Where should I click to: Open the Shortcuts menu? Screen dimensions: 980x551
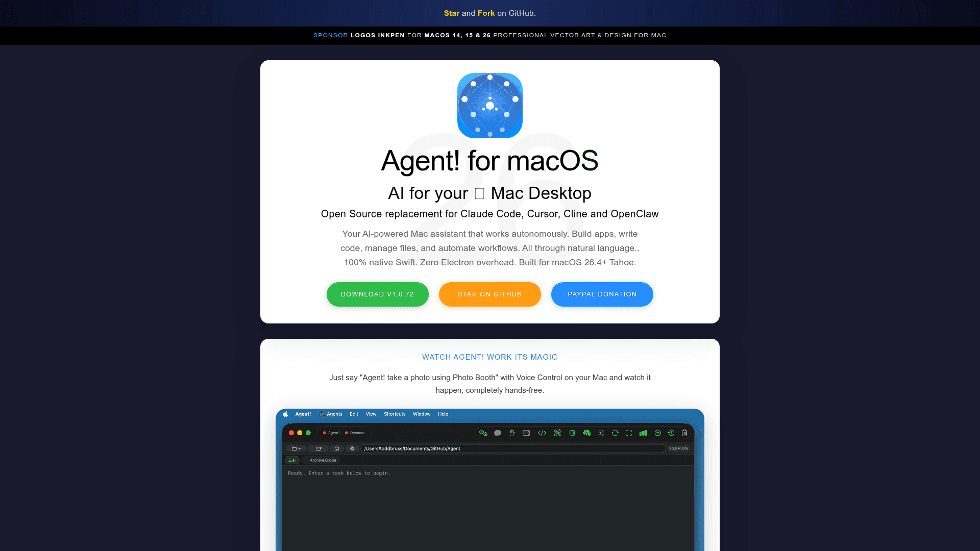pyautogui.click(x=394, y=414)
